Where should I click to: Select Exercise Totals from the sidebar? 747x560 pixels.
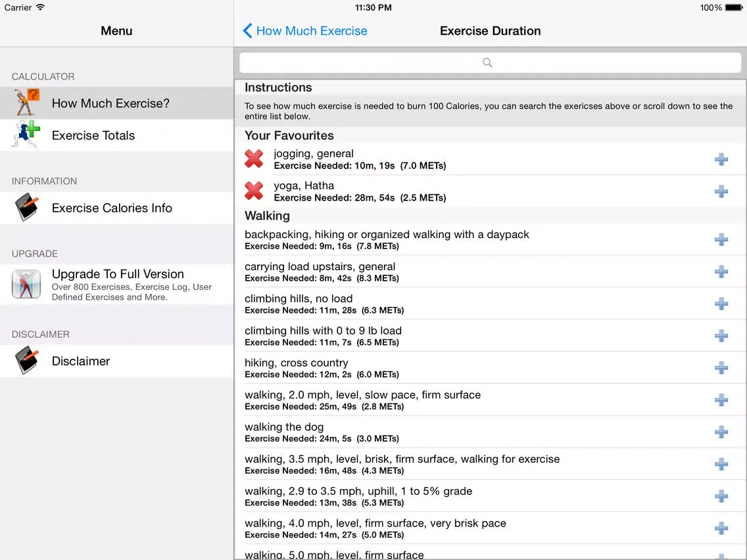[x=93, y=135]
